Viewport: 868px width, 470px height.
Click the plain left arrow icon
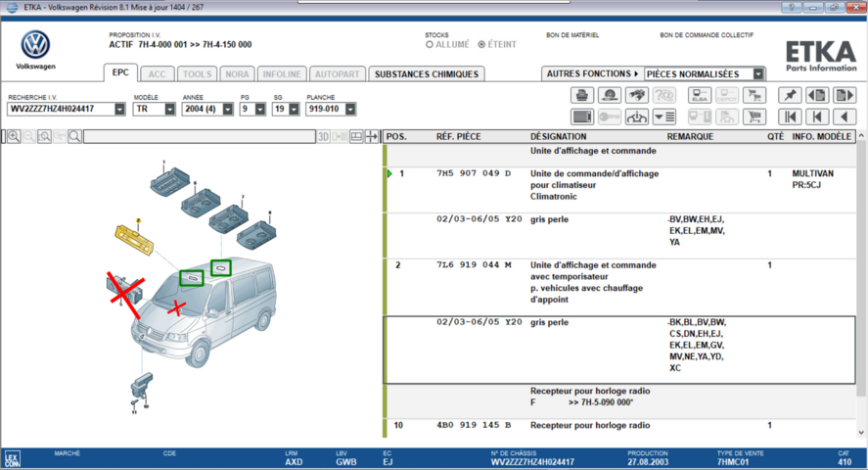click(845, 117)
